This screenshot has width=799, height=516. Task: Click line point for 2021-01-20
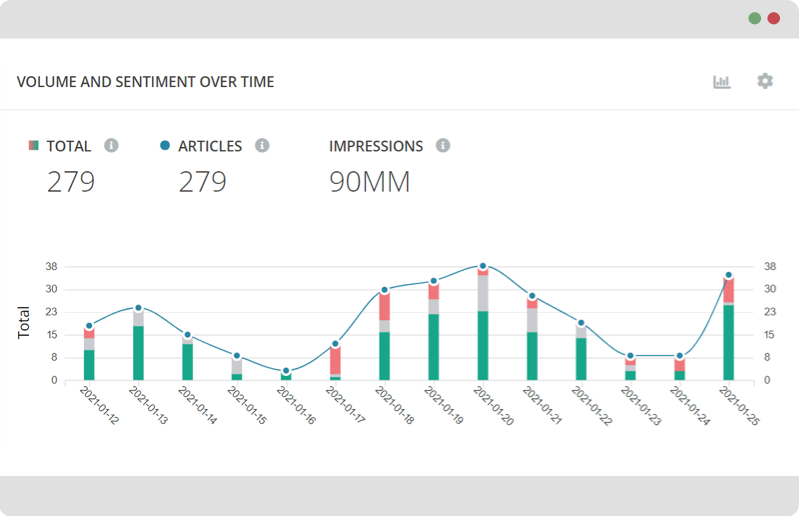point(483,267)
